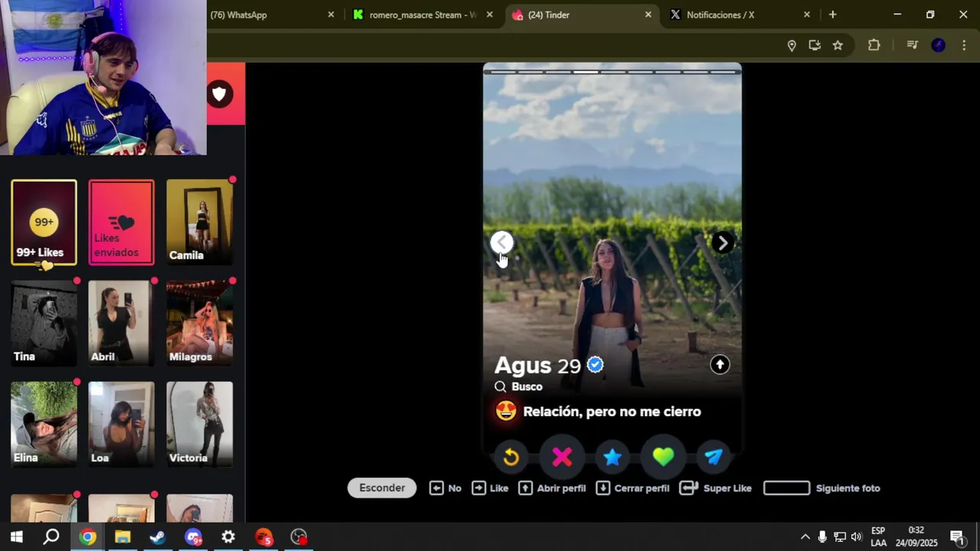Open match Milagros
Viewport: 980px width, 551px height.
pos(199,324)
